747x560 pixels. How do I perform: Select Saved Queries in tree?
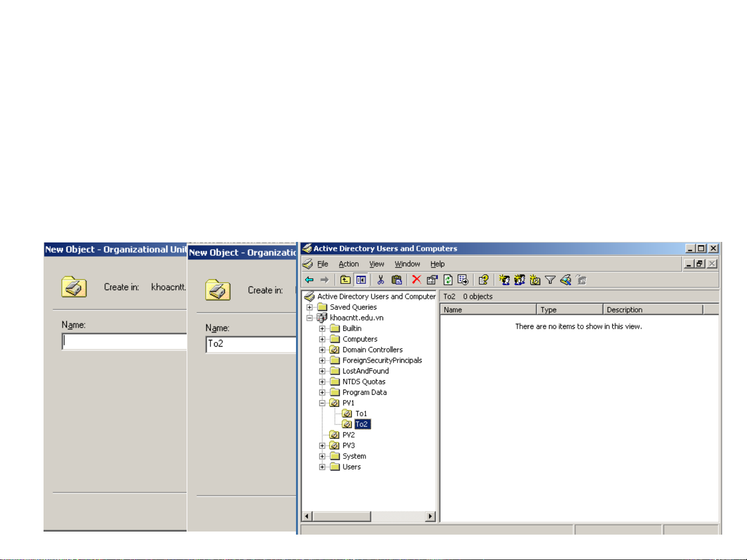pyautogui.click(x=353, y=307)
